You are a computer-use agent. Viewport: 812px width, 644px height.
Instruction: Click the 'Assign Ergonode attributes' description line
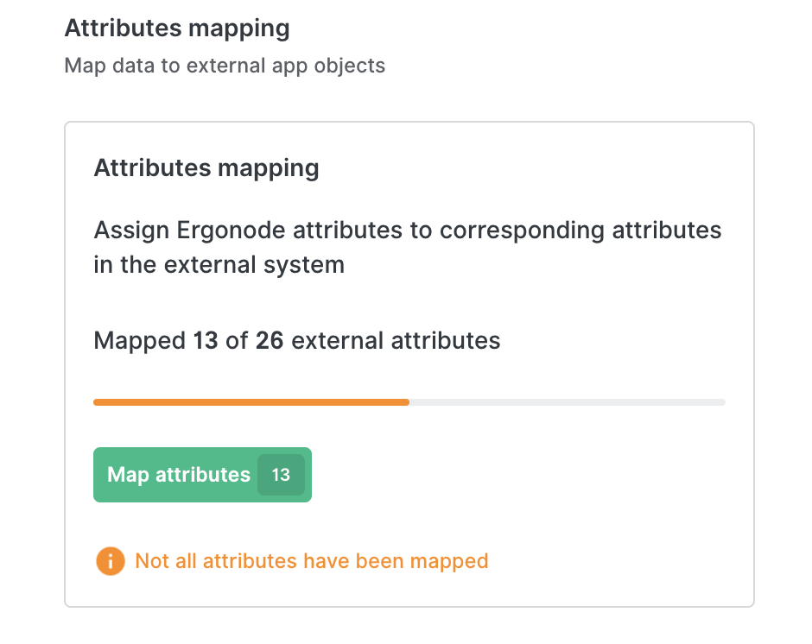407,230
